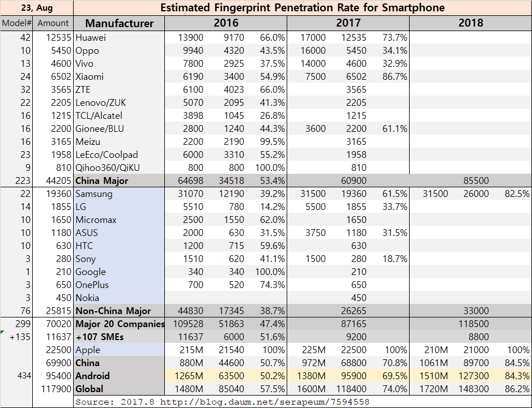This screenshot has height=408, width=532.
Task: Click China Major 2016 total '64698'
Action: pos(191,181)
